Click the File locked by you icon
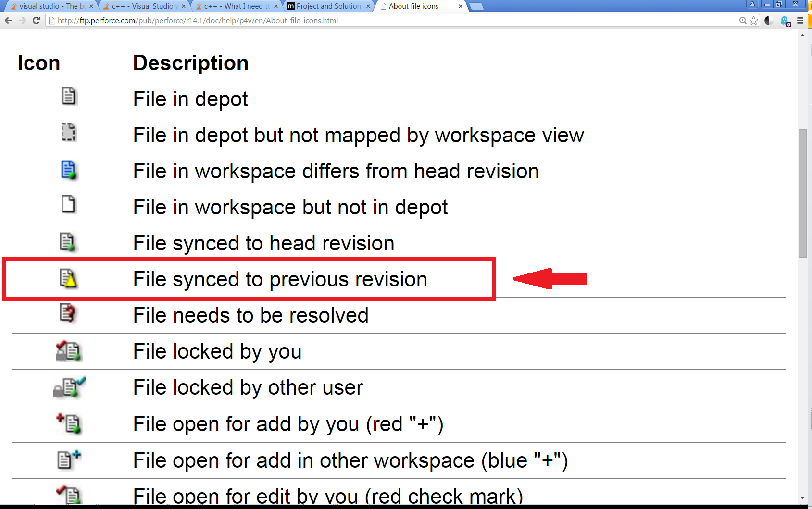Image resolution: width=812 pixels, height=509 pixels. [68, 351]
